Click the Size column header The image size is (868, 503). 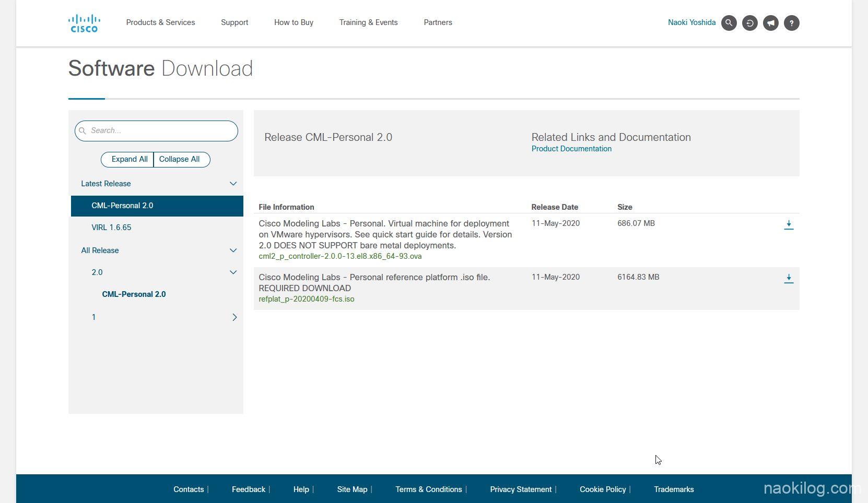pyautogui.click(x=625, y=207)
